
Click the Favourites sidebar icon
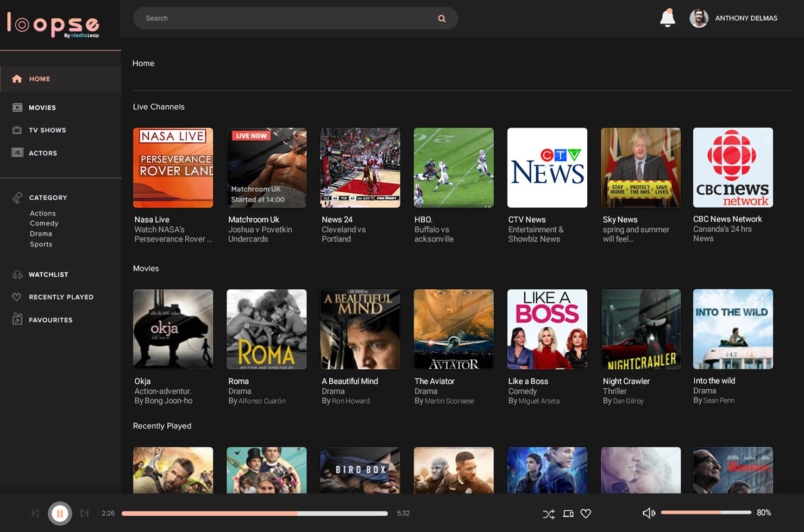[x=17, y=319]
